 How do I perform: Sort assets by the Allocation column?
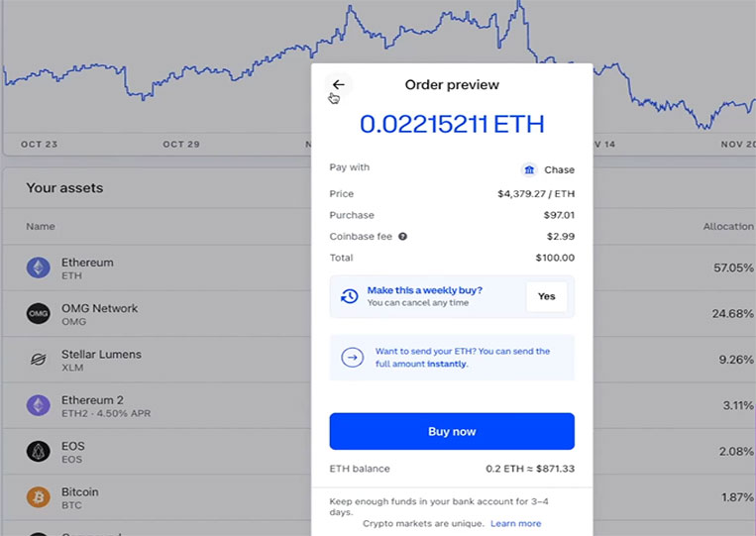coord(728,226)
